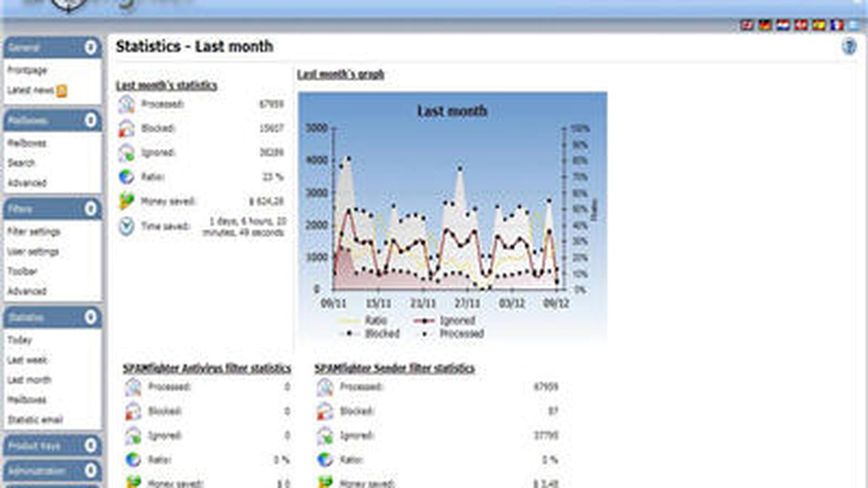This screenshot has height=488, width=868.
Task: Click the Time saved clock icon
Action: (x=126, y=226)
